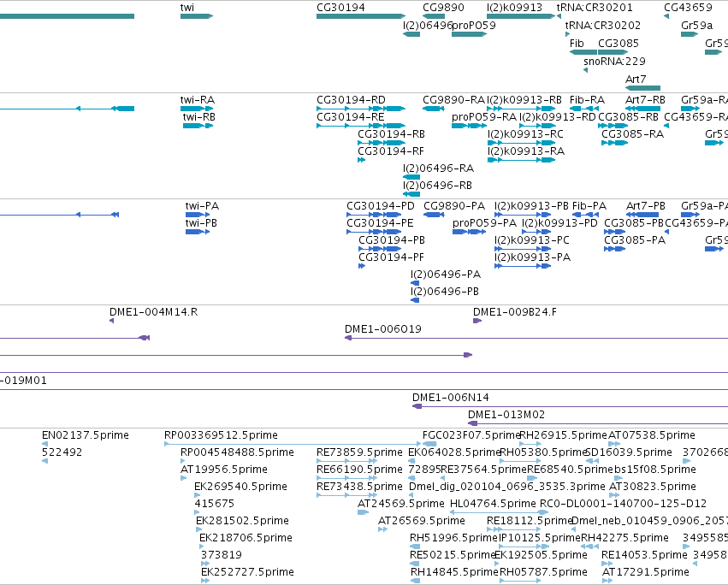Click EST EN02137.5prime
728x585 pixels.
pos(86,435)
